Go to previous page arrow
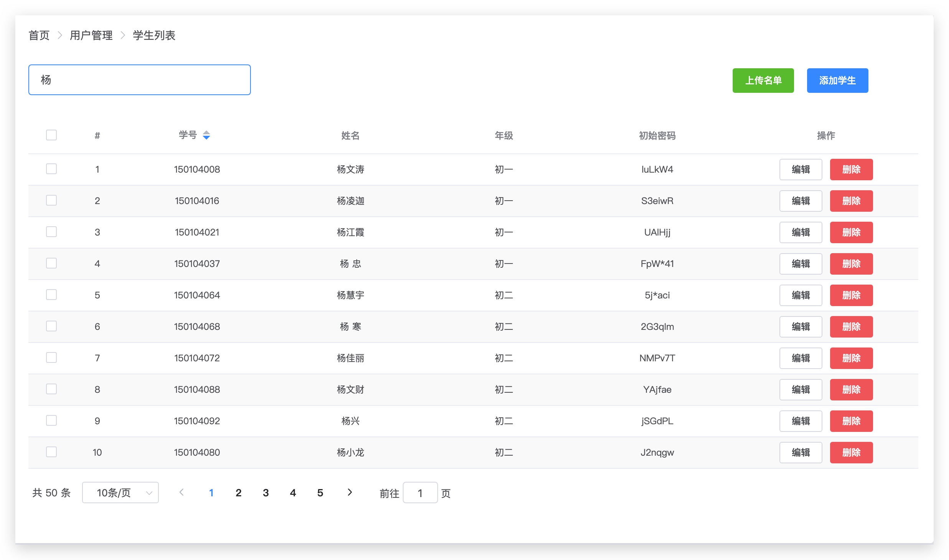 click(x=182, y=492)
